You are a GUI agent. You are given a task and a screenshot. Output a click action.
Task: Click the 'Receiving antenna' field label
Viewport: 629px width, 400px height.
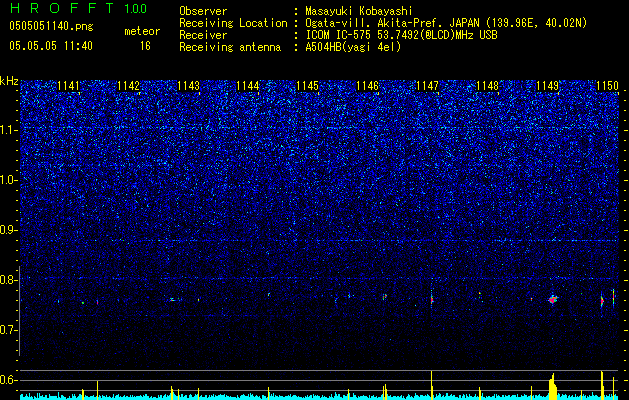point(230,47)
